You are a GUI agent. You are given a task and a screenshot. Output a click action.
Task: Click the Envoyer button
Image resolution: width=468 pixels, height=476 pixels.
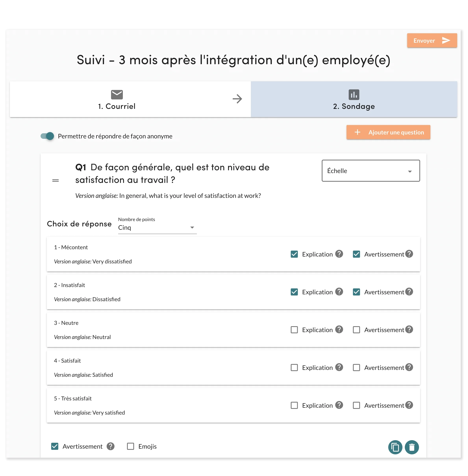432,41
